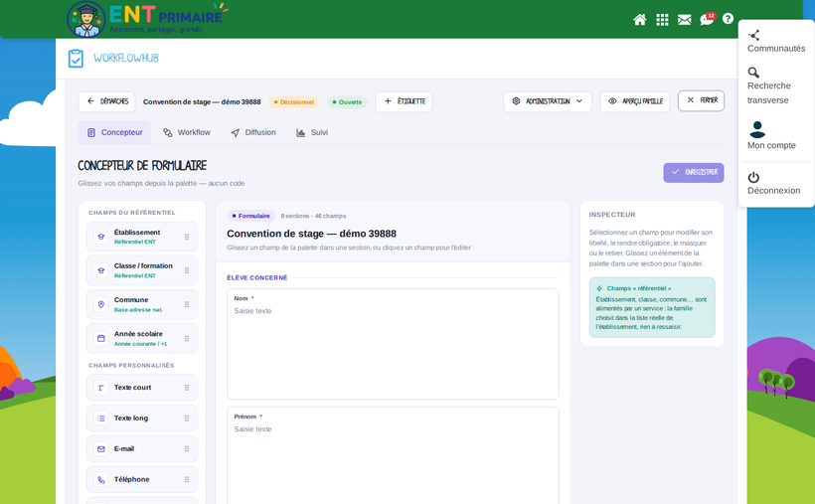Open Recherche transverse search entry

click(769, 85)
